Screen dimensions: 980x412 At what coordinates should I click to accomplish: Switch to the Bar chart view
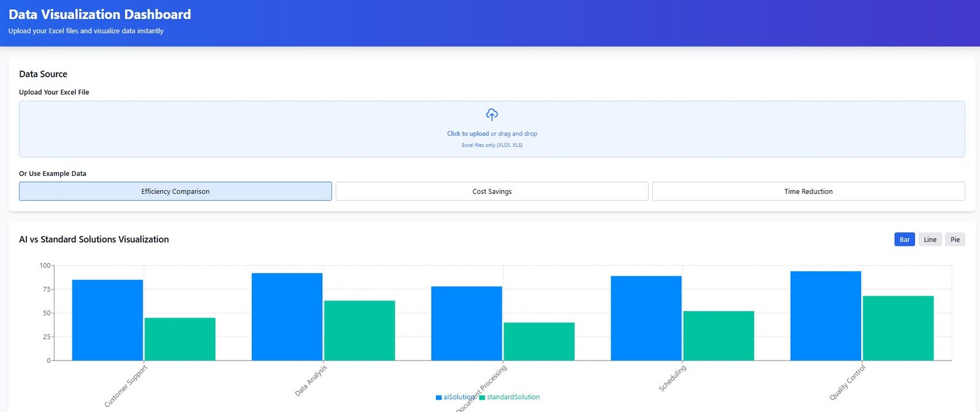pos(904,240)
